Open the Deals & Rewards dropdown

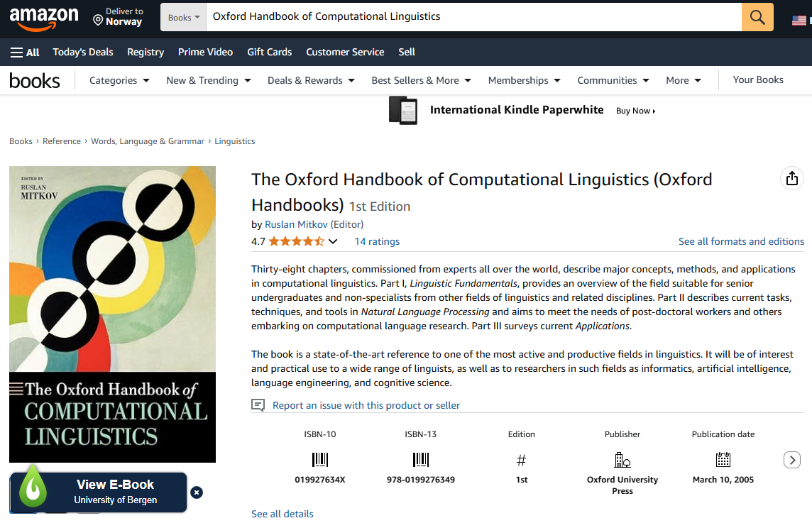click(310, 80)
